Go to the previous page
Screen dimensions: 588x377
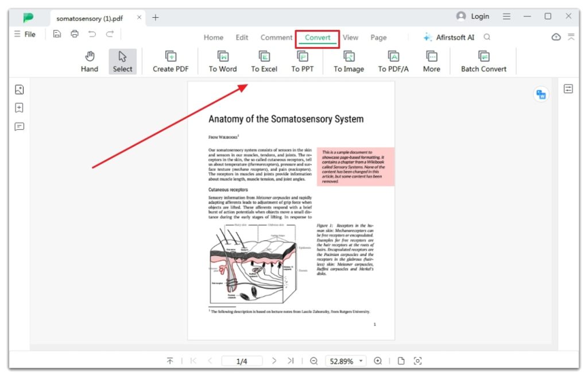pyautogui.click(x=210, y=361)
